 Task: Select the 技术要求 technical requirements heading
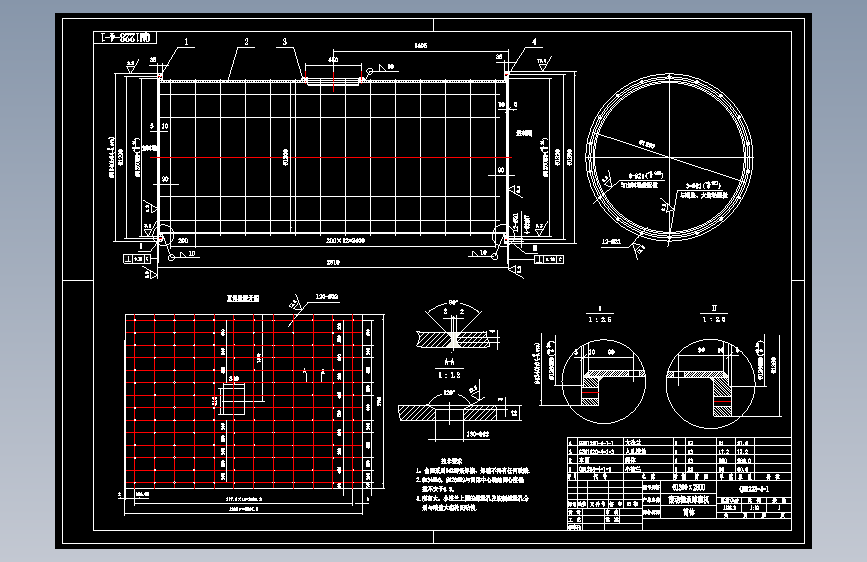(452, 461)
